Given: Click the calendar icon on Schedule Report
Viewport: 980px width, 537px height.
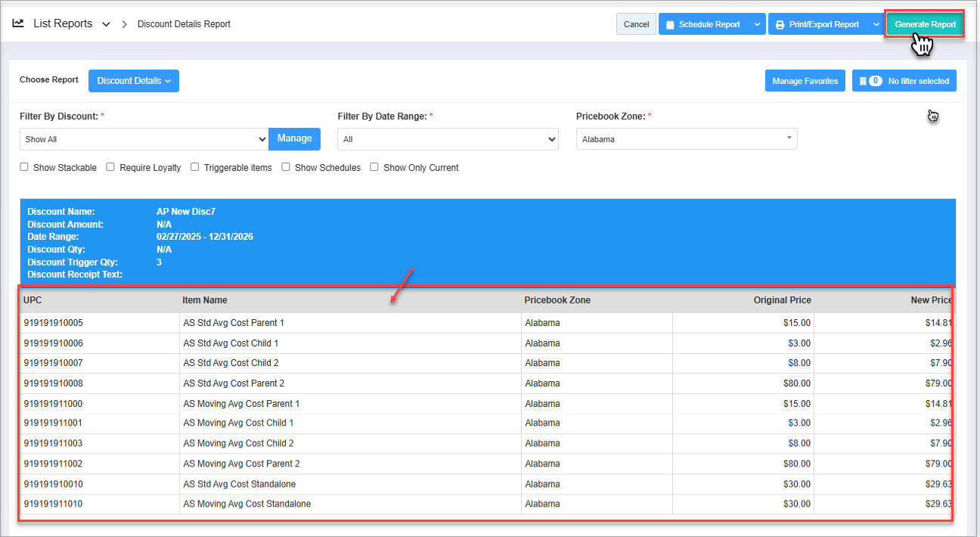Looking at the screenshot, I should (670, 24).
